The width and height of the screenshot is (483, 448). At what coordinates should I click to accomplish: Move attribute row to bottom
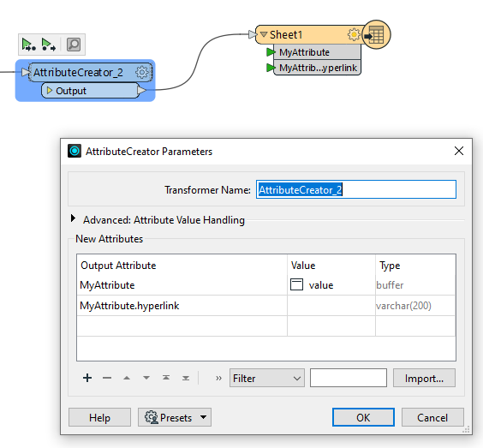pyautogui.click(x=186, y=378)
